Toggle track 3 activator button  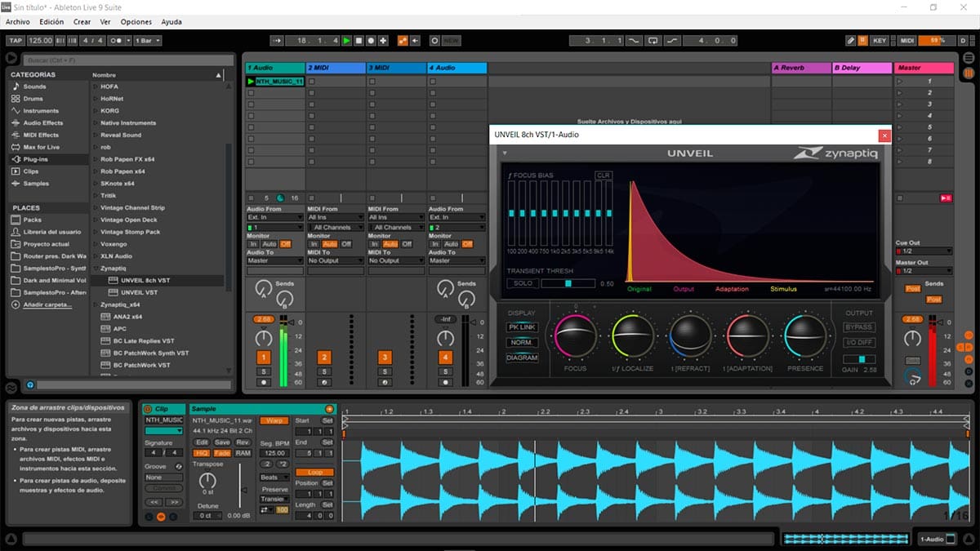pyautogui.click(x=385, y=358)
